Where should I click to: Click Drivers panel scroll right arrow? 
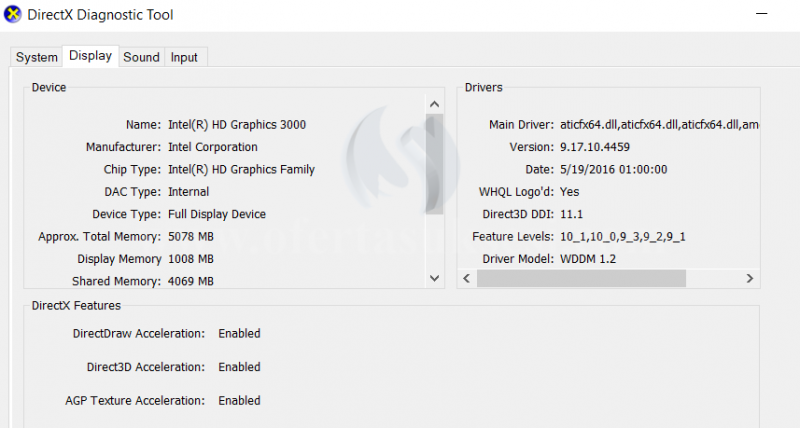coord(749,279)
